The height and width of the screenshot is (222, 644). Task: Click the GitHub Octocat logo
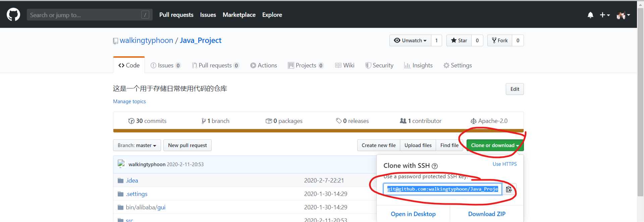click(x=13, y=15)
